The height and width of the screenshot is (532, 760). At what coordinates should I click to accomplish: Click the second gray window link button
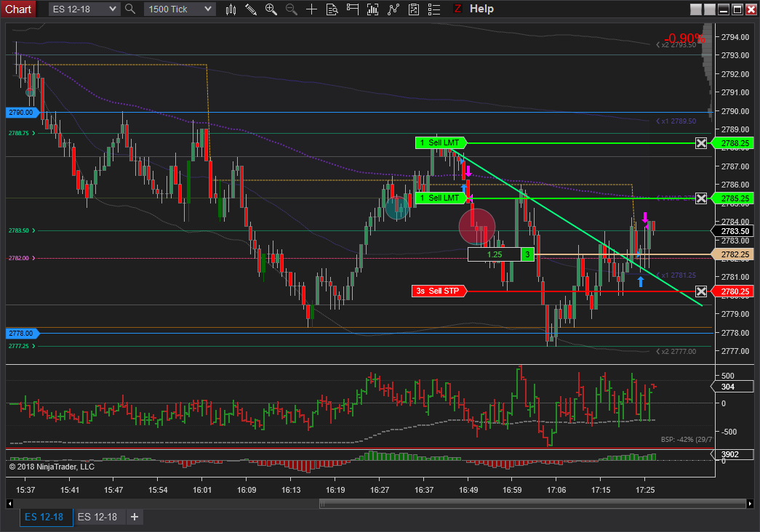[709, 9]
